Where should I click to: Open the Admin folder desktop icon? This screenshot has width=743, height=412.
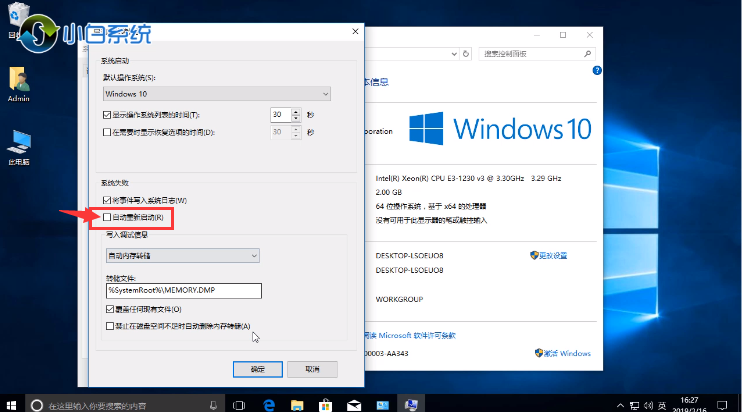pos(19,84)
